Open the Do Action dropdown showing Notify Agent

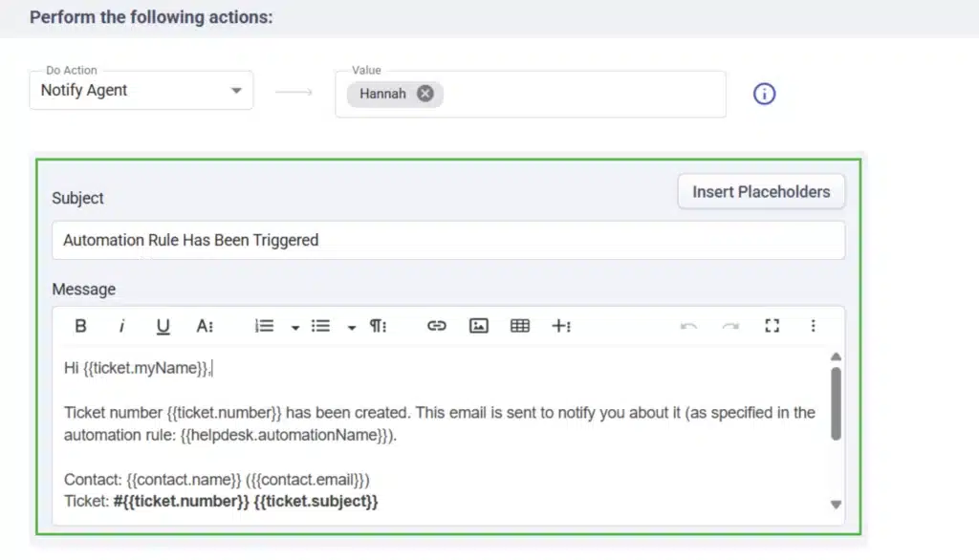coord(141,91)
